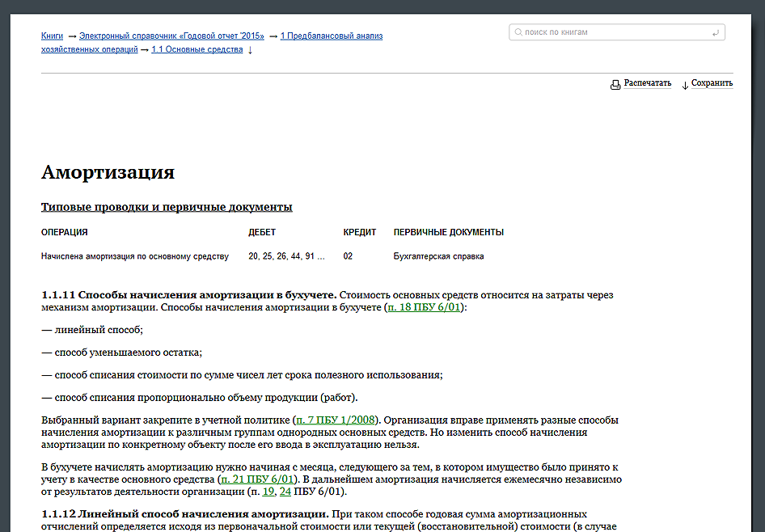Screen dimensions: 765x532
Task: Open the Книги breadcrumb link
Action: click(53, 36)
